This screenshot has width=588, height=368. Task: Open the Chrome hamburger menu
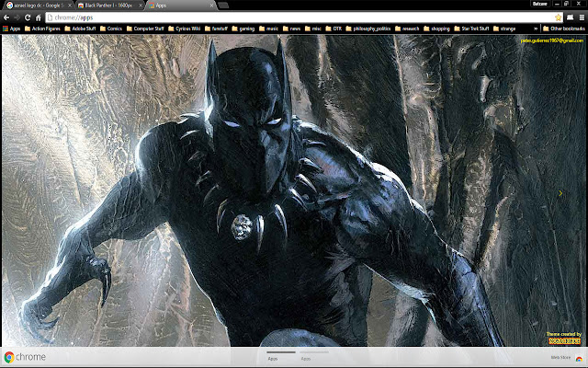(x=582, y=17)
